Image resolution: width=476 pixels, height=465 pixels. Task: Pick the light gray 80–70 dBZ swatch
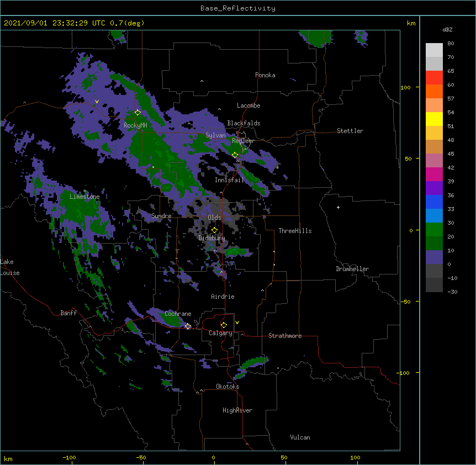click(x=434, y=50)
